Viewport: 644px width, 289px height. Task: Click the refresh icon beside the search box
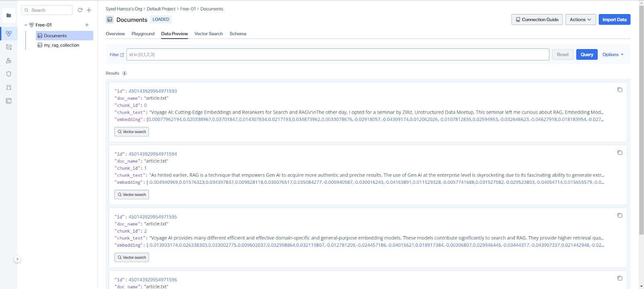80,10
